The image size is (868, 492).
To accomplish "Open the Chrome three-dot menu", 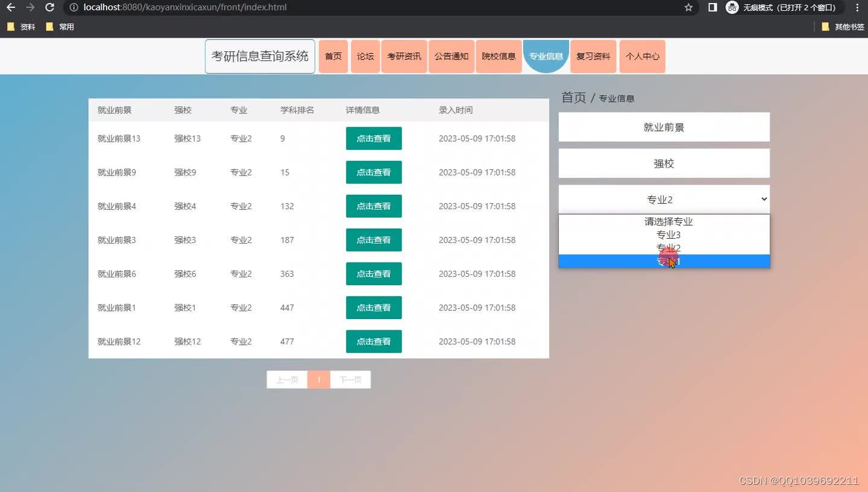I will [857, 7].
